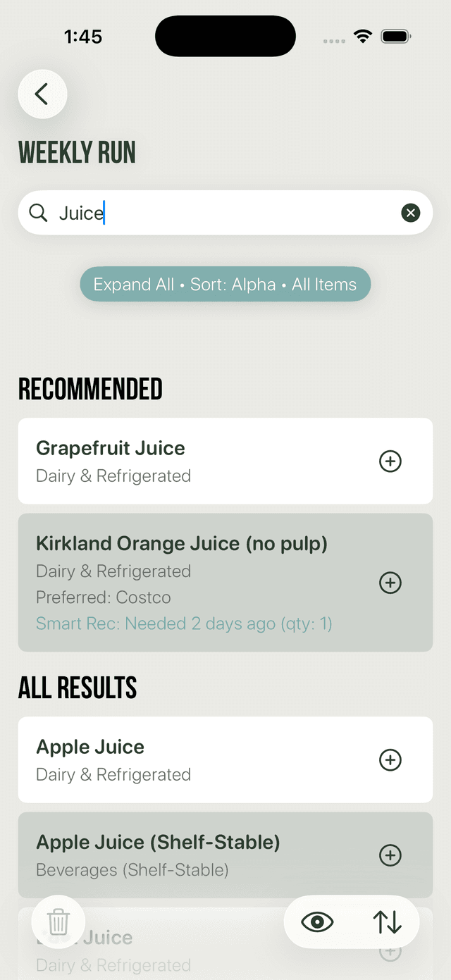The height and width of the screenshot is (980, 451).
Task: Click the magnifying glass search icon
Action: (38, 212)
